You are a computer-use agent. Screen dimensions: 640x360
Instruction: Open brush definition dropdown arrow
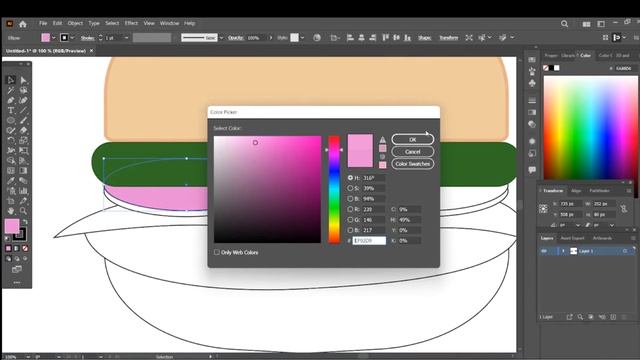click(x=221, y=38)
